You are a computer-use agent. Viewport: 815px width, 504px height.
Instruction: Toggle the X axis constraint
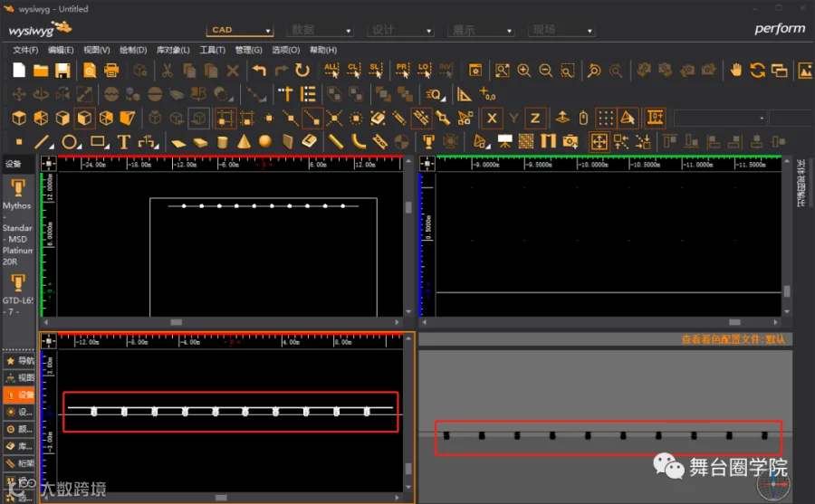[492, 118]
